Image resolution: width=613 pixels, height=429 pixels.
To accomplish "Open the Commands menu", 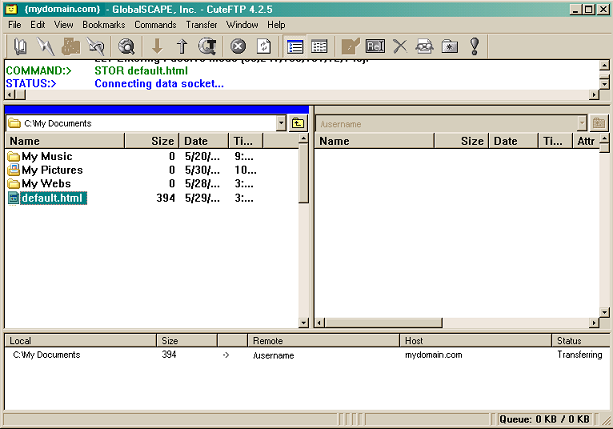I will (x=155, y=24).
